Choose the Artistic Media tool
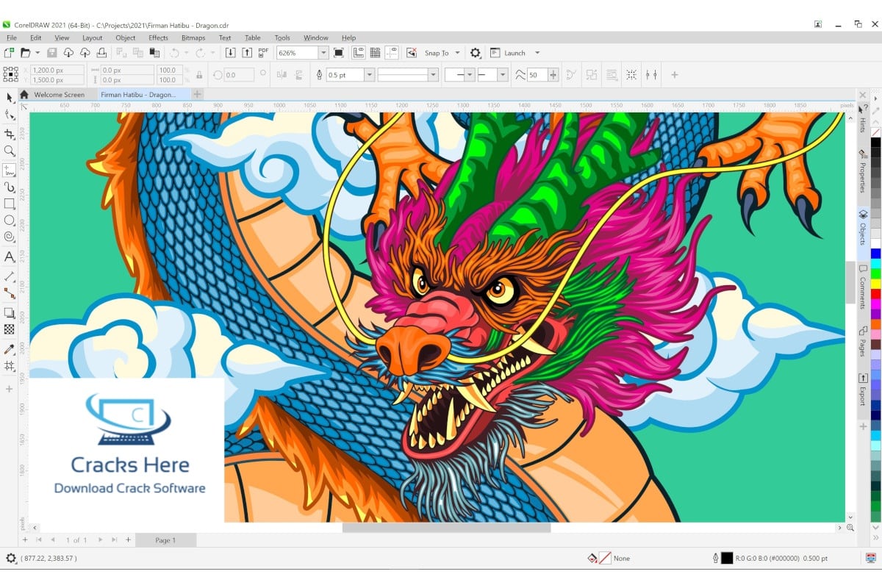882x588 pixels. tap(9, 187)
